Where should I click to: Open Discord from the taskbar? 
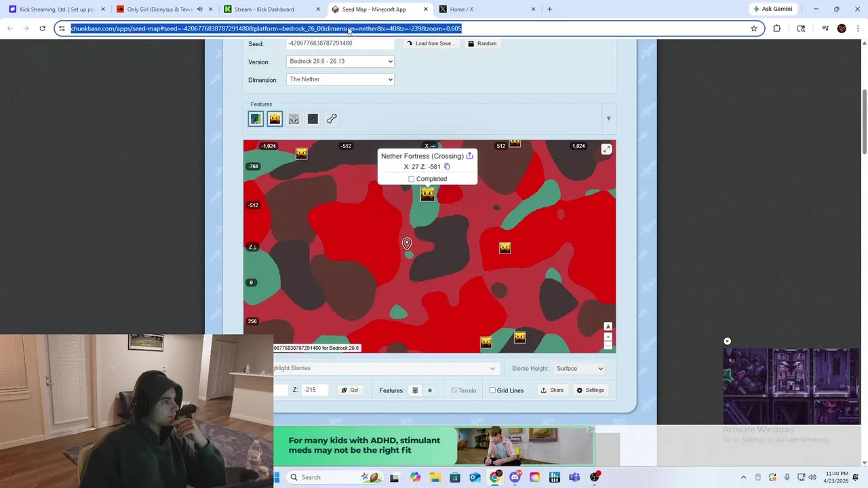coord(515,477)
